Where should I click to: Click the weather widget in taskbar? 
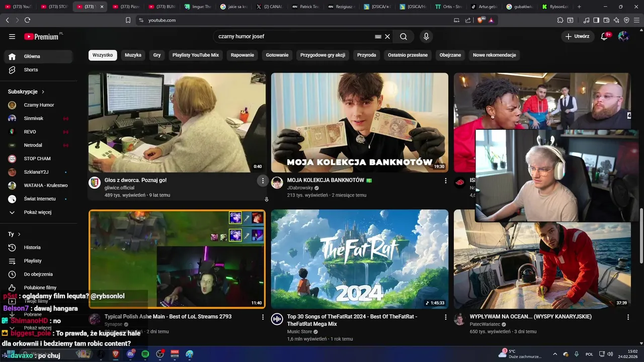point(521,353)
